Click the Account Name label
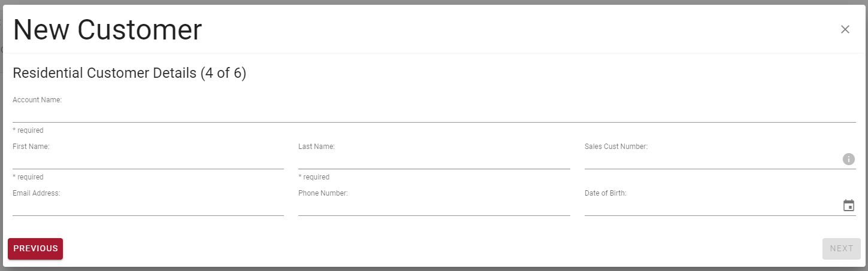The height and width of the screenshot is (271, 868). (x=37, y=100)
